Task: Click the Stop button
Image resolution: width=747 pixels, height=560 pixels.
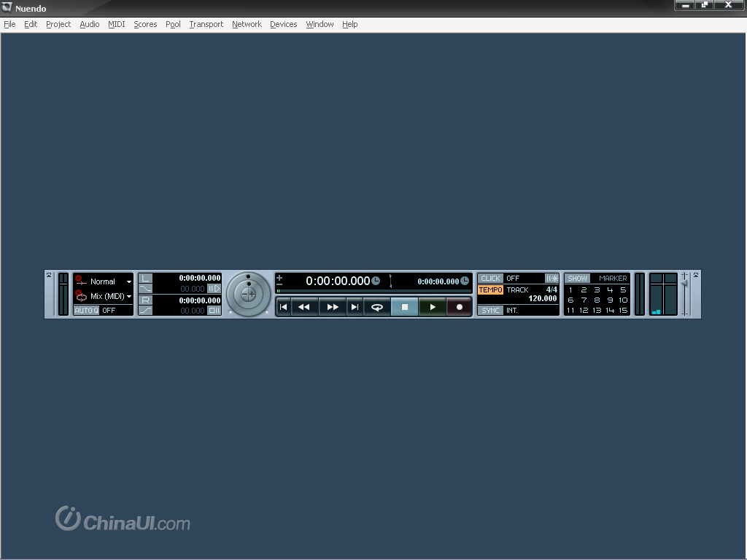Action: [405, 307]
